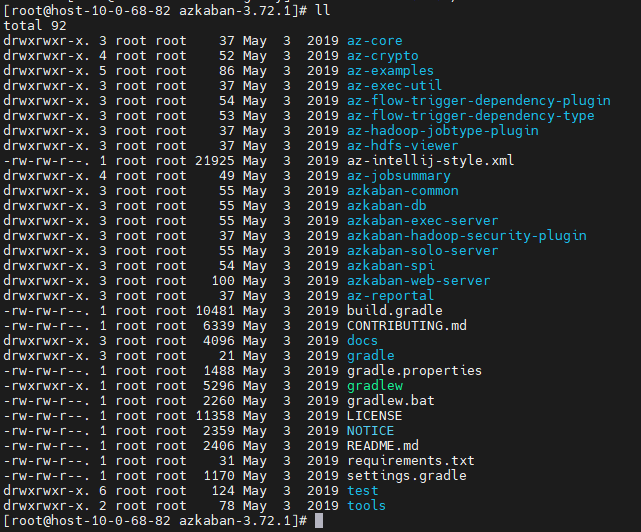Click azkaban-hadoop-security-plugin directory
The width and height of the screenshot is (641, 532).
[x=467, y=236]
